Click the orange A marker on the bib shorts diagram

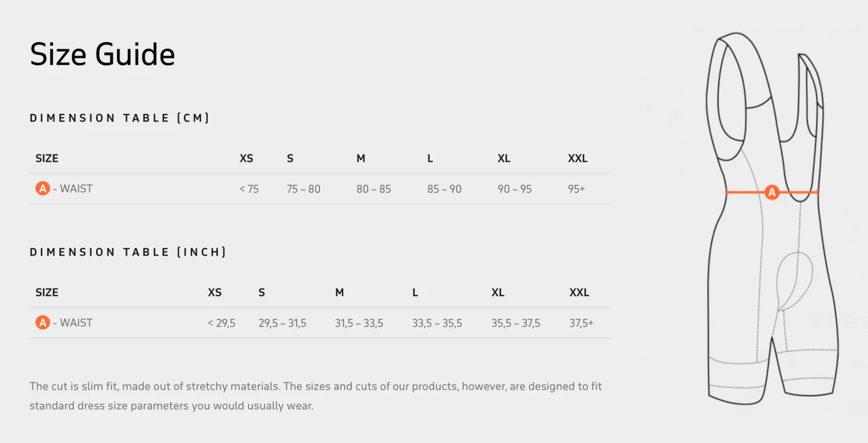772,193
